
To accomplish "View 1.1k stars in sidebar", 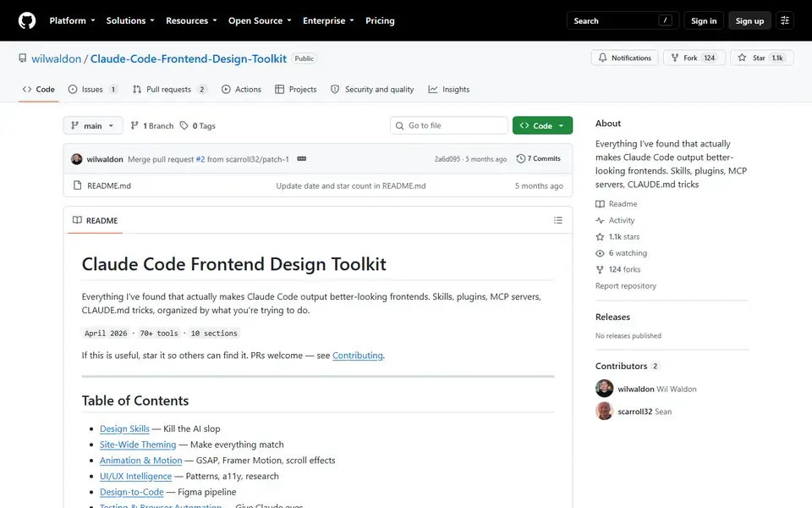I will 617,236.
